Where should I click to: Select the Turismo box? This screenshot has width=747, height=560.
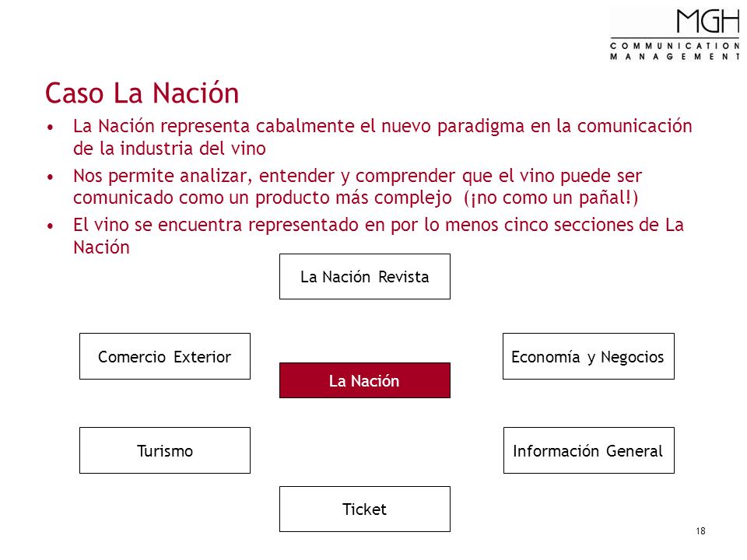(164, 450)
